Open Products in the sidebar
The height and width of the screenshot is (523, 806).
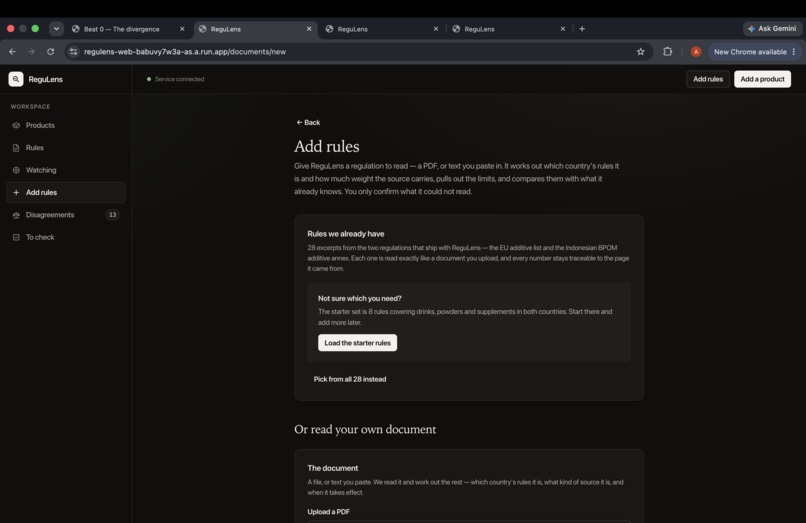66,125
